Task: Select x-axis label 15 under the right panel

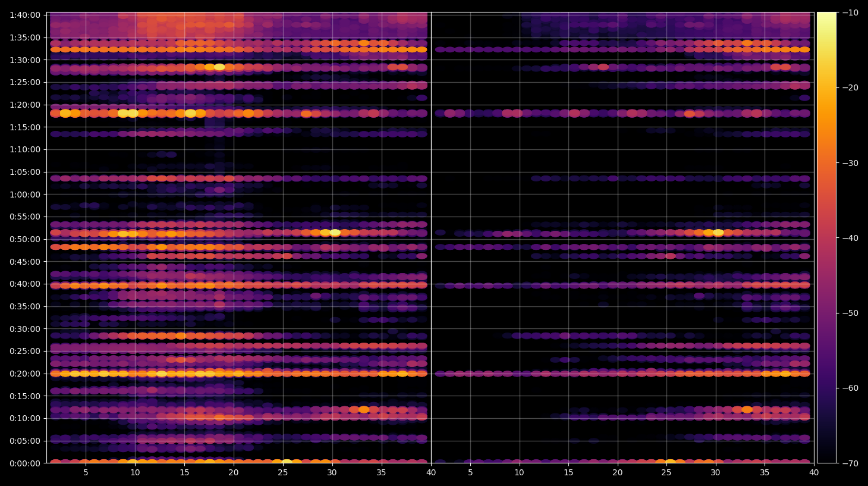Action: click(568, 473)
